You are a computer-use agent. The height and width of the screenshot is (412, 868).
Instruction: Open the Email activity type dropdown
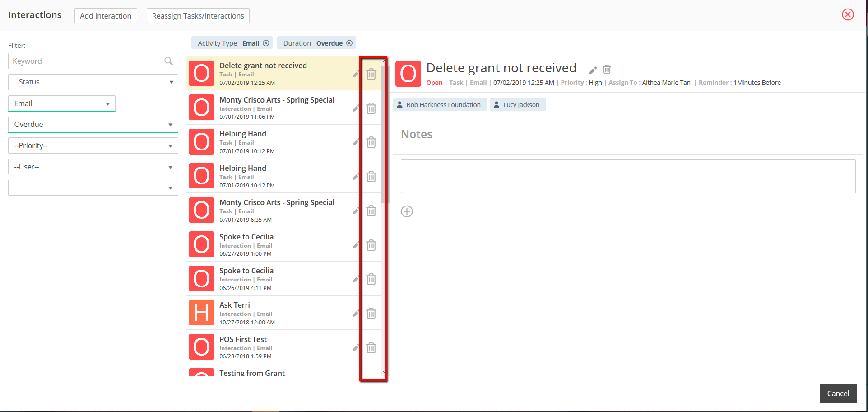tap(62, 103)
